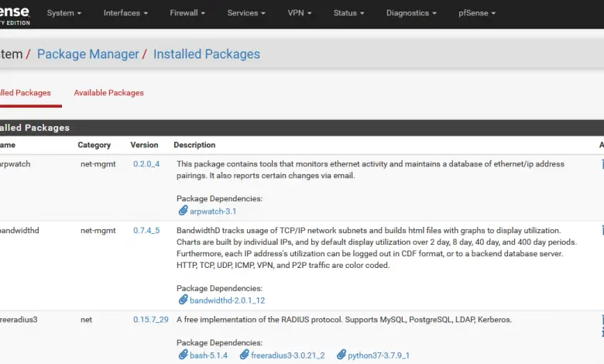This screenshot has width=604, height=364.
Task: Expand the Services dropdown menu
Action: [x=246, y=13]
